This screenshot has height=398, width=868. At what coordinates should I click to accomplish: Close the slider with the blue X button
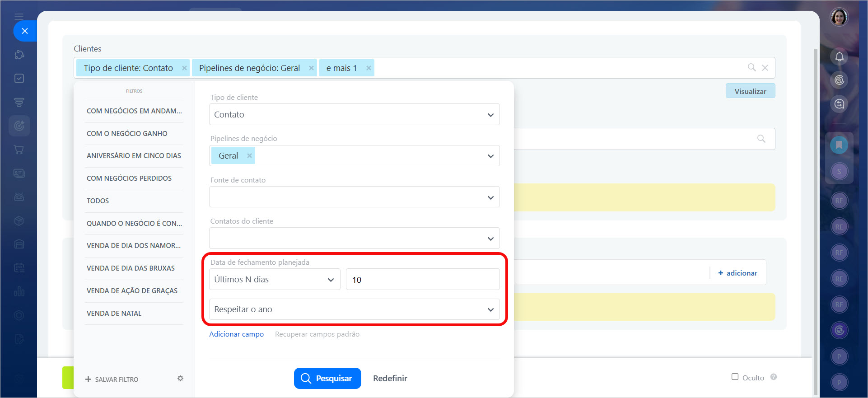click(25, 31)
